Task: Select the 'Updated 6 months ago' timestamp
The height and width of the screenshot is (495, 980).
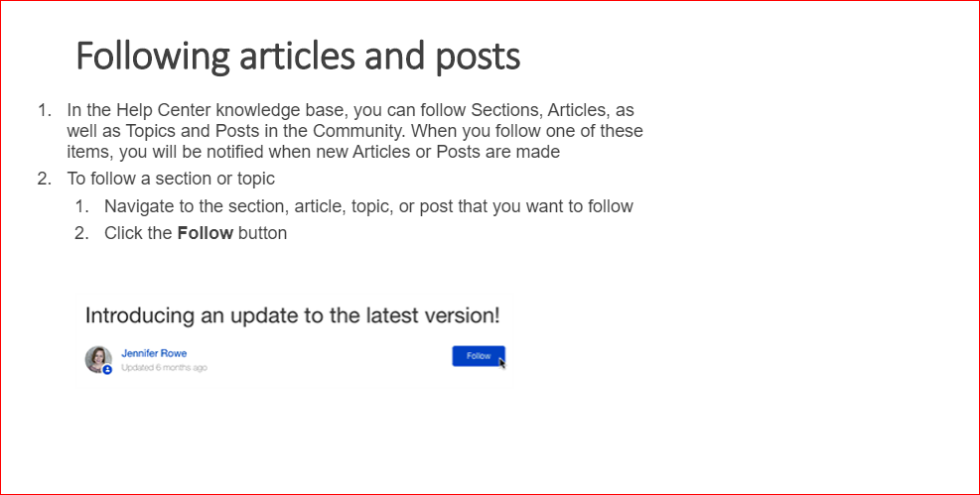Action: [164, 368]
